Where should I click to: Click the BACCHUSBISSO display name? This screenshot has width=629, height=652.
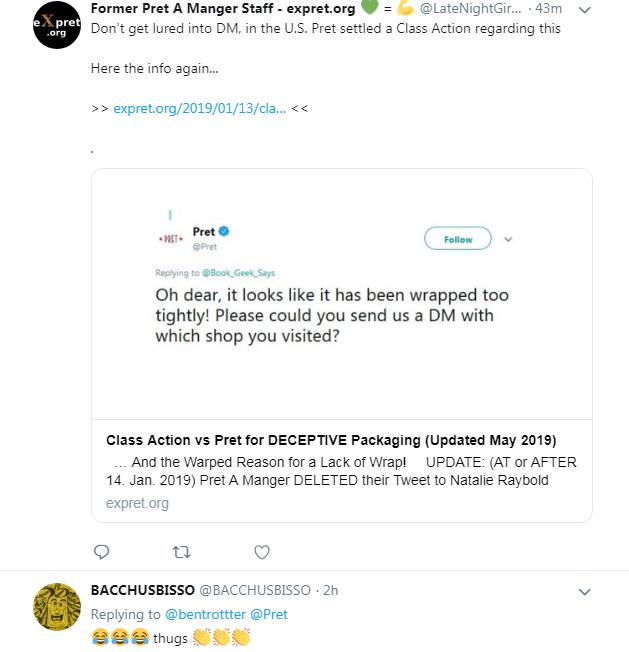143,590
